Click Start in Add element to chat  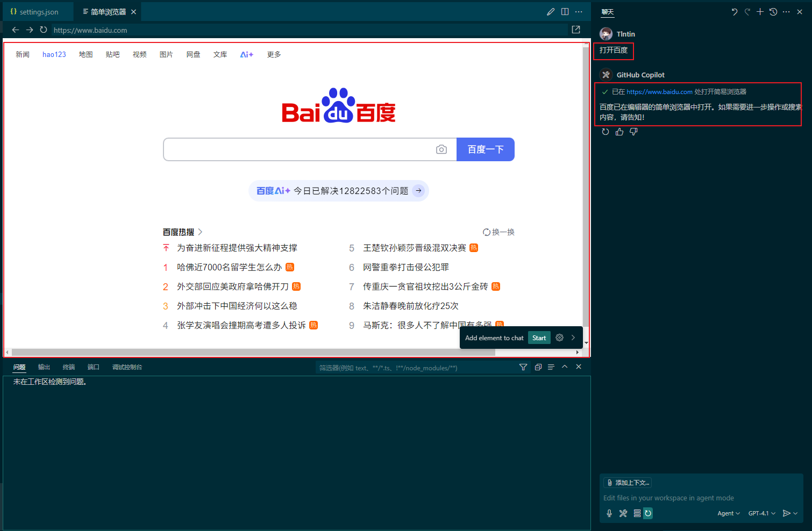539,338
